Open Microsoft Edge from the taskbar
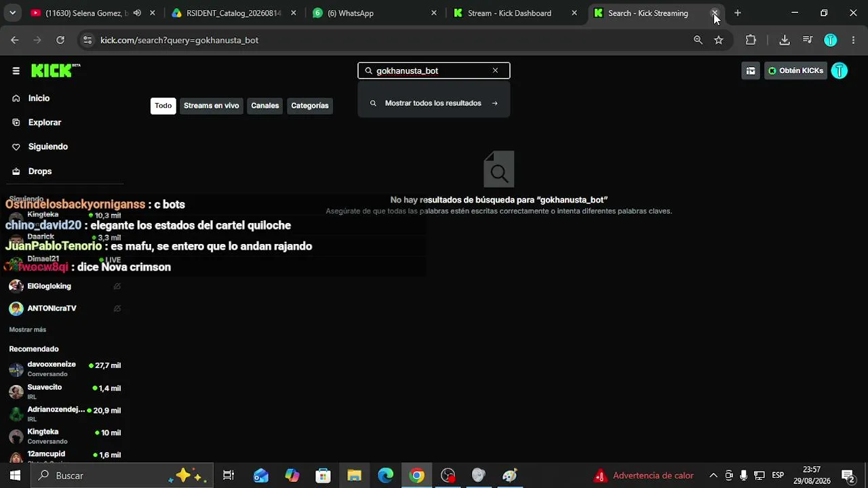The width and height of the screenshot is (868, 488). [x=385, y=476]
